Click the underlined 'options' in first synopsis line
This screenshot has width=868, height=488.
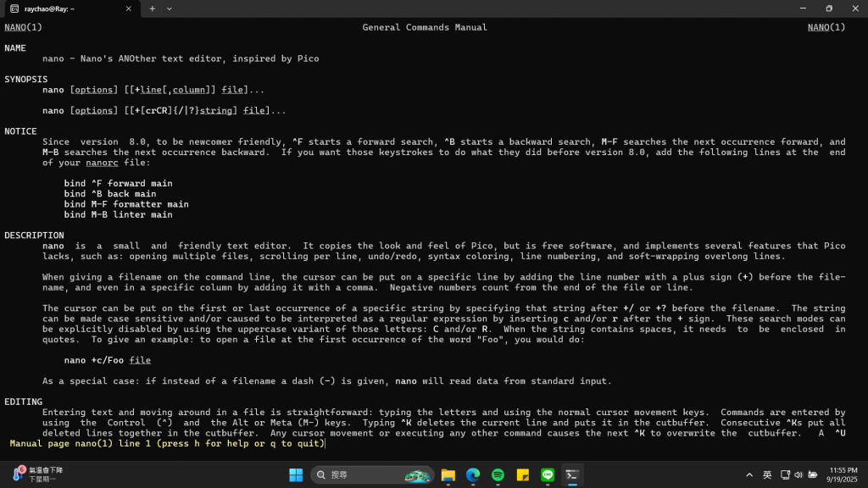click(93, 90)
